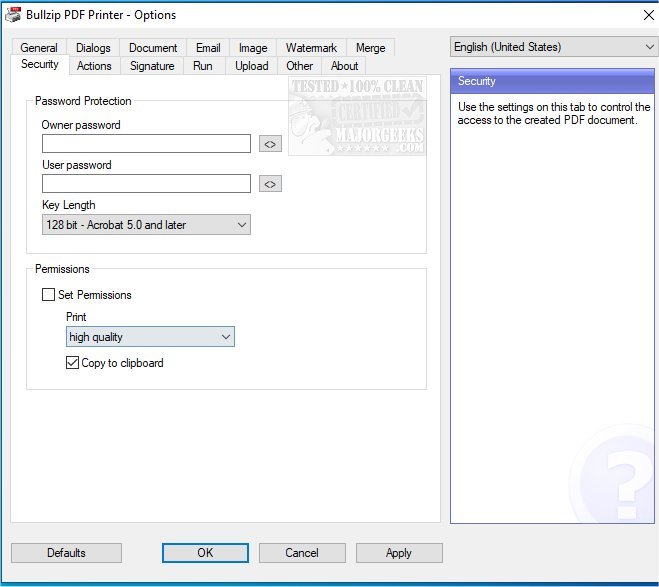The height and width of the screenshot is (587, 659).
Task: Switch to the General tab
Action: 39,48
